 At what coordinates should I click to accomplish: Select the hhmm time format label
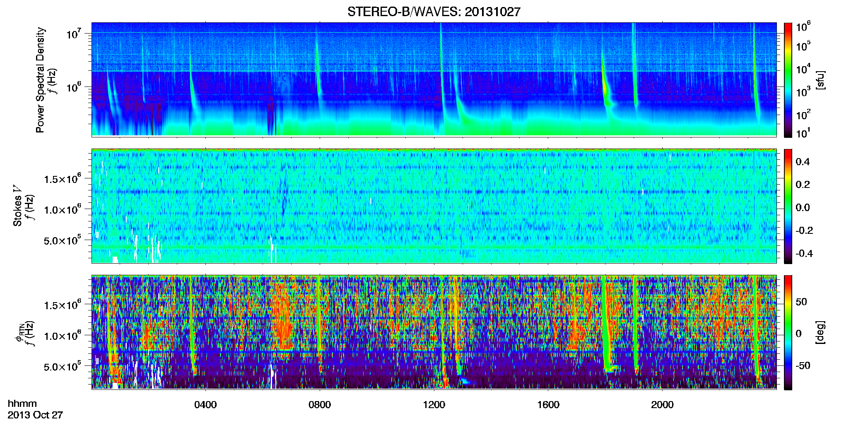click(22, 404)
